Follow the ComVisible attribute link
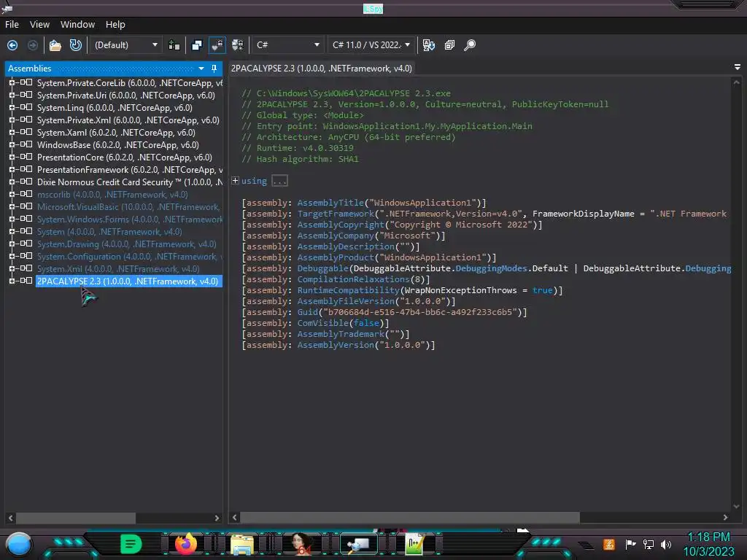This screenshot has height=560, width=747. [x=323, y=323]
